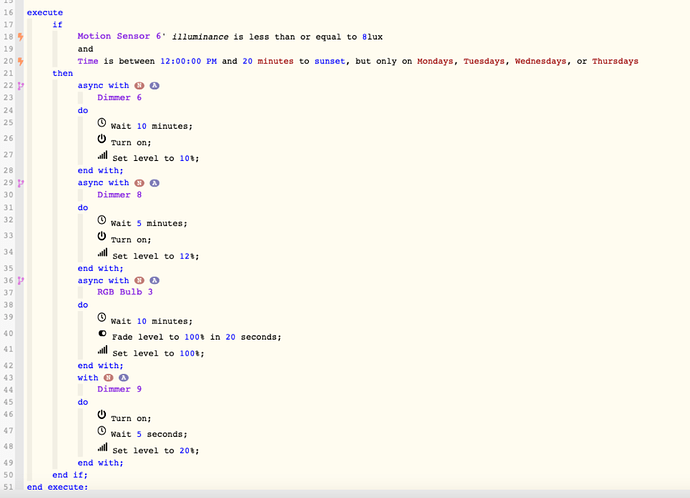Screen dimensions: 690x498
Task: Click the 'Set level to 12%;' statement
Action: 156,256
